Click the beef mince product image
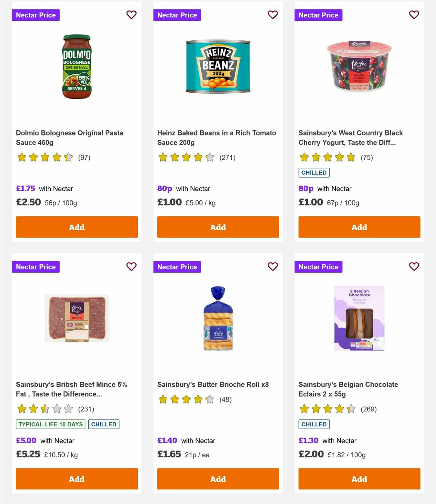Viewport: 436px width, 504px height. 76,318
